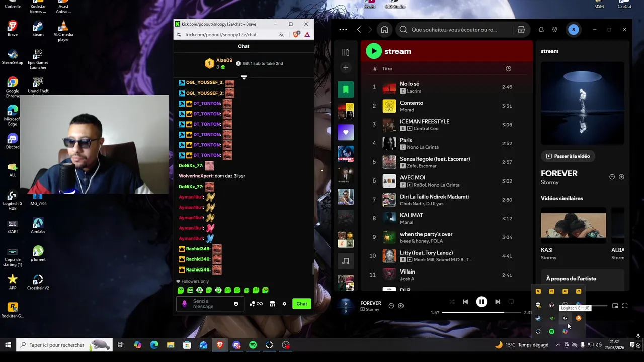Viewport: 644px width, 362px height.
Task: Toggle repeat in the Spotify player bar
Action: pos(511,302)
